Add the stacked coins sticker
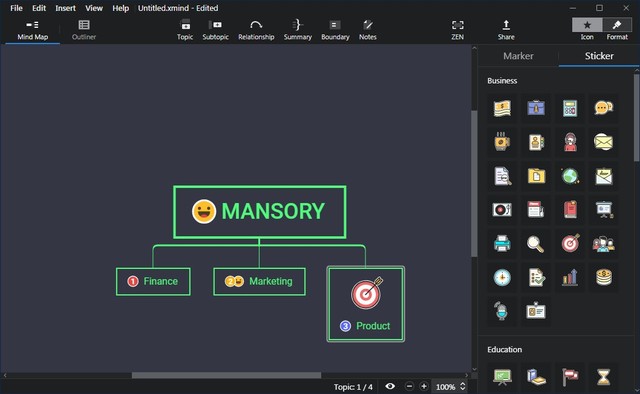This screenshot has width=640, height=394. coord(604,278)
